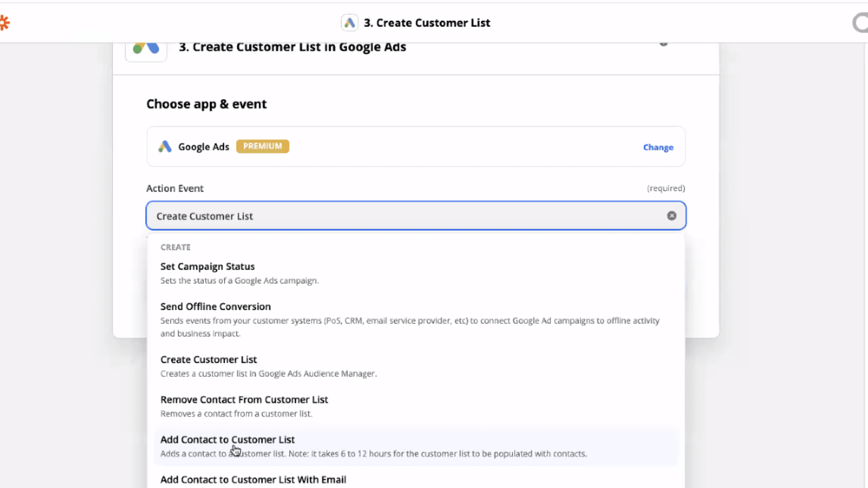Click the PREMIUM badge
The width and height of the screenshot is (868, 488).
pyautogui.click(x=262, y=146)
